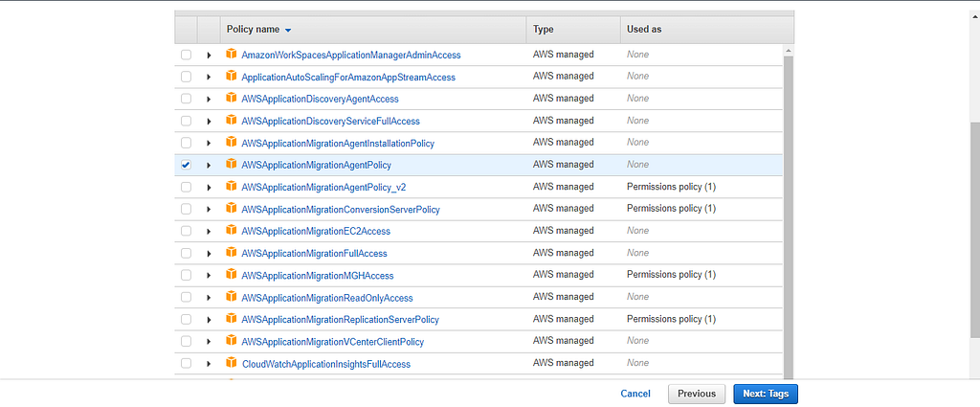Select the AWSApplicationMigrationVCenterClientPolicy checkbox

pos(186,341)
